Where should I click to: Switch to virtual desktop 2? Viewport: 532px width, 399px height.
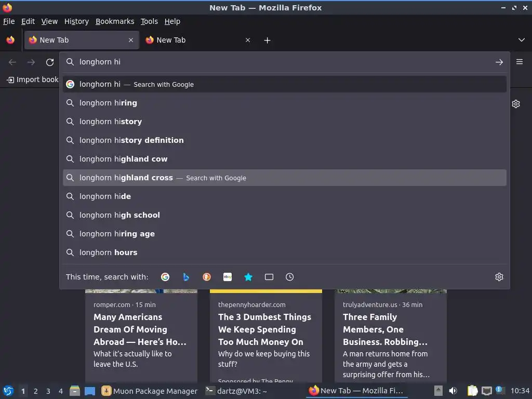[36, 391]
